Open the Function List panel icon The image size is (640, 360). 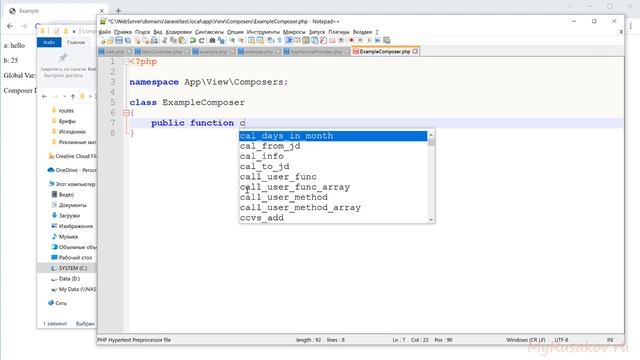(x=323, y=40)
